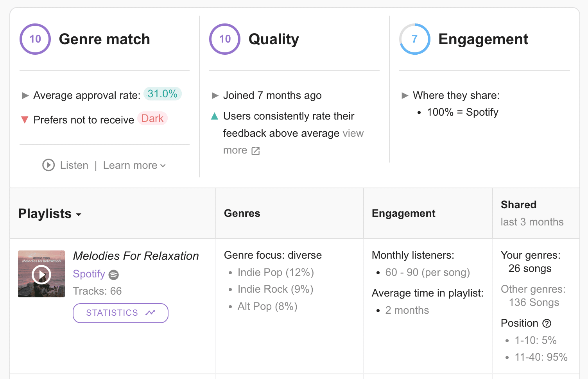The image size is (588, 379).
Task: Click the Spotify logo icon beside playlist link
Action: click(114, 275)
